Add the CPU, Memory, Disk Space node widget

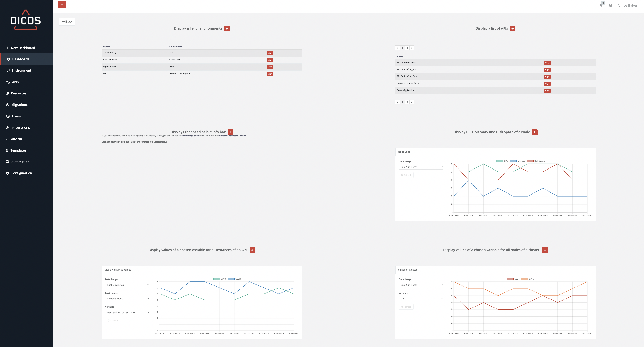pos(534,132)
